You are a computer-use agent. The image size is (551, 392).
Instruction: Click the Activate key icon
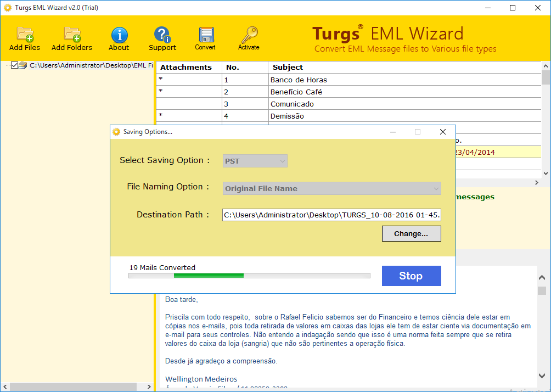click(x=249, y=35)
